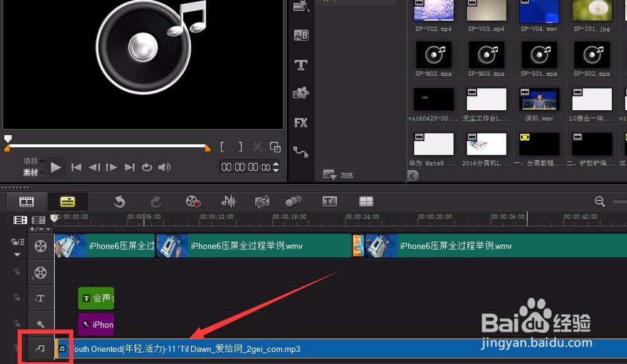Collapse the library panel with the left arrow

413,176
